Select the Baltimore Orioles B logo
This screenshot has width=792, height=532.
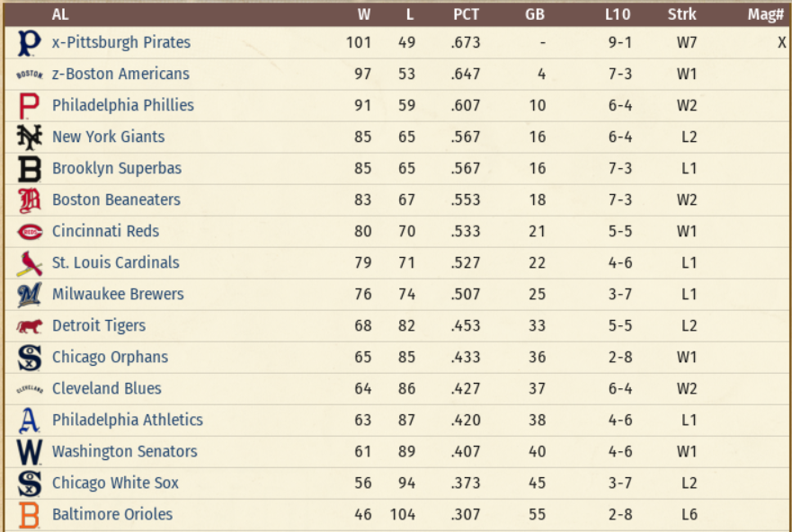[29, 515]
